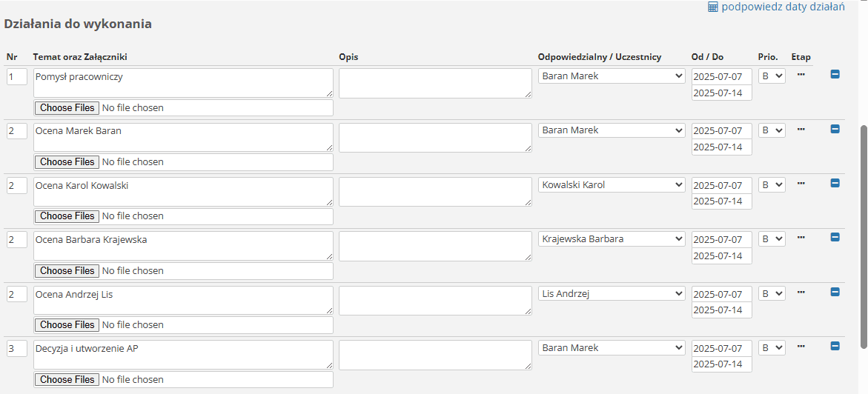Click end date field of Ocena Karol Kowalski
The image size is (868, 394).
[722, 201]
